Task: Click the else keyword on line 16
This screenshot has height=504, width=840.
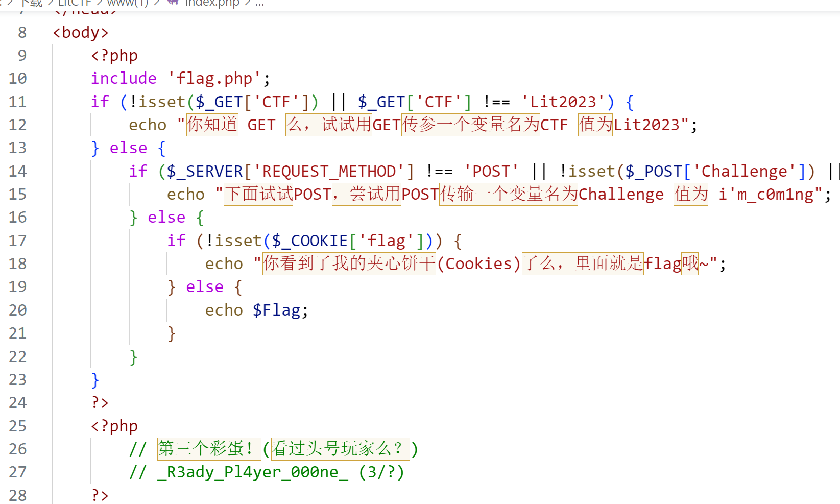Action: click(166, 217)
